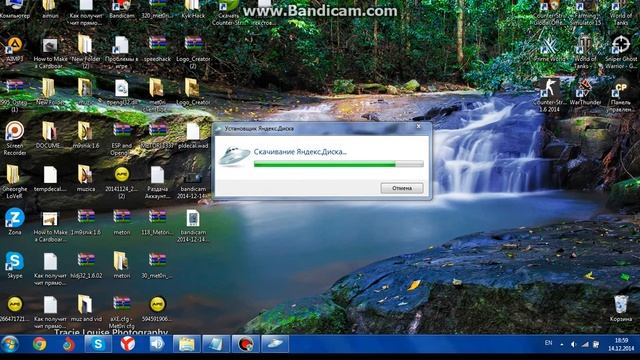Select the 118_Meton archive

157,222
